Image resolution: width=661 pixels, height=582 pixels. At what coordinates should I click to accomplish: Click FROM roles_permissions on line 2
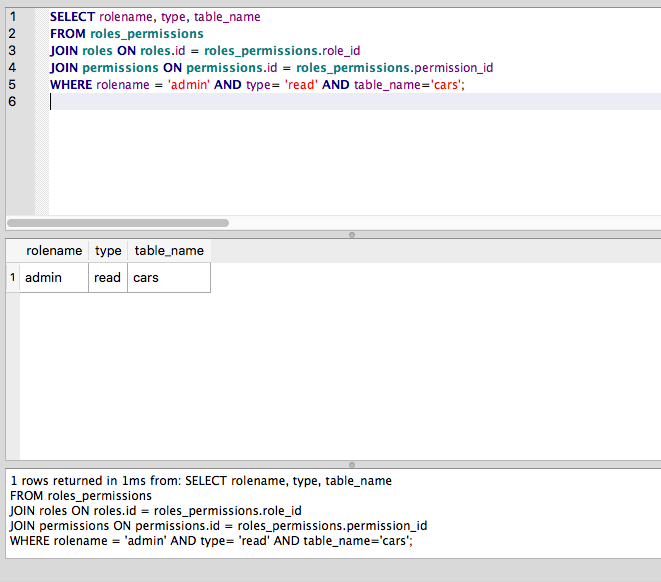pyautogui.click(x=126, y=34)
